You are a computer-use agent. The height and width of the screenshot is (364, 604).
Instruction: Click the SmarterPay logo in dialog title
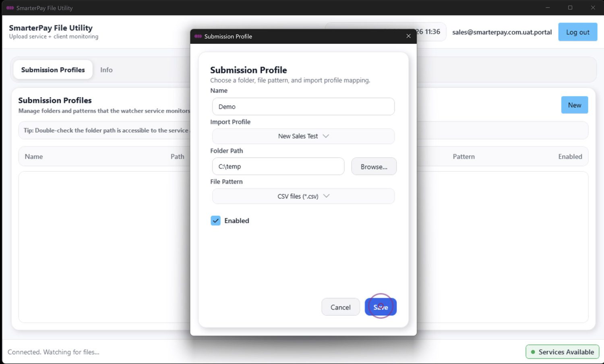(x=198, y=36)
